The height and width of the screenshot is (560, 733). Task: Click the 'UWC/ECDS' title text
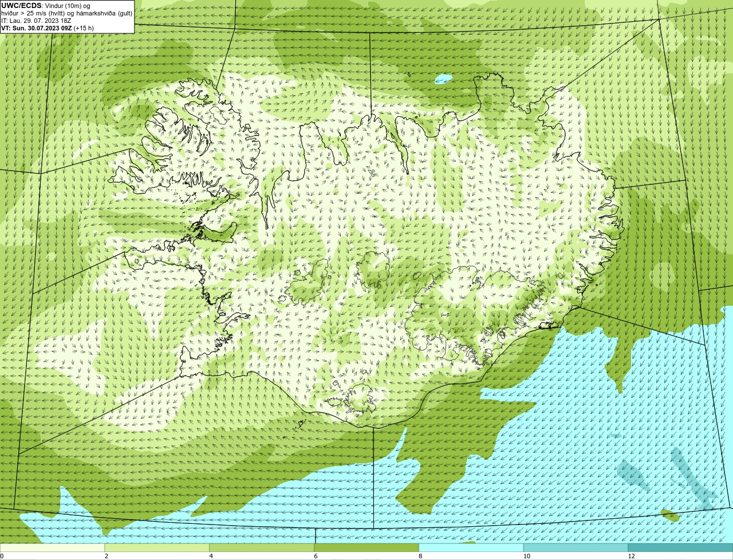pos(21,6)
